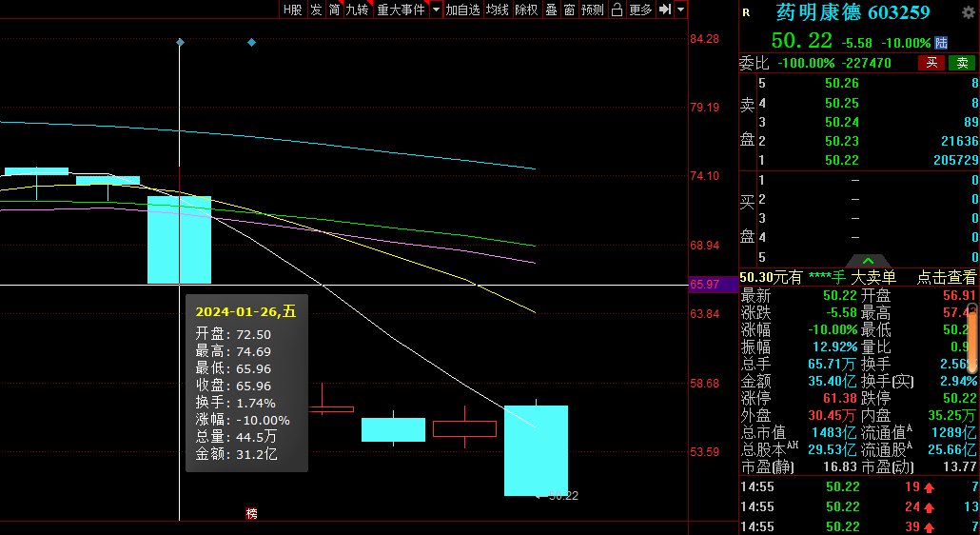Click the 叠 overlay button
Viewport: 980px width, 535px height.
coord(551,10)
